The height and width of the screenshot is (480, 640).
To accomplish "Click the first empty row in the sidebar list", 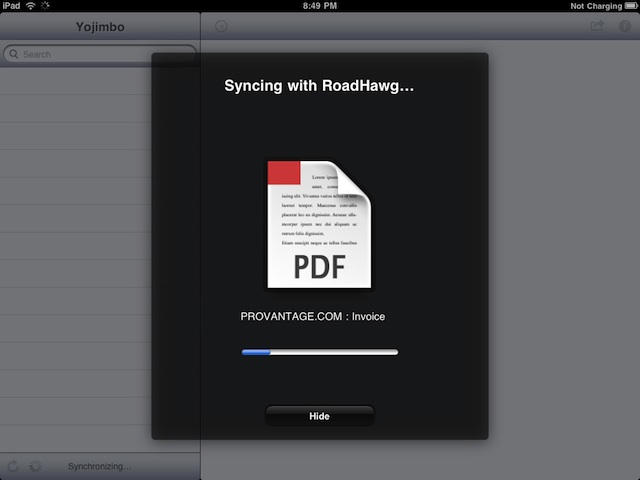I will (x=100, y=81).
